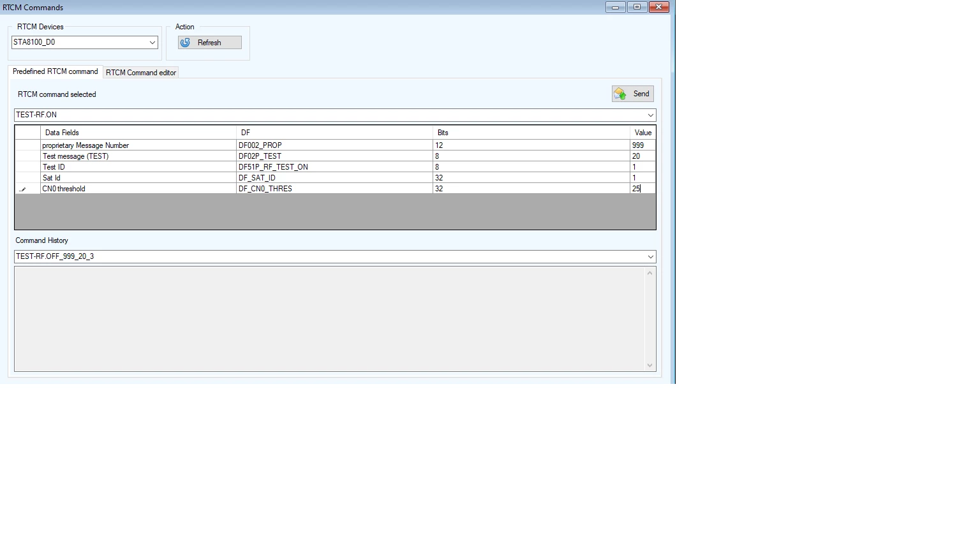Select the DF02P_TEST cell
Viewport: 980px width, 551px height.
335,156
